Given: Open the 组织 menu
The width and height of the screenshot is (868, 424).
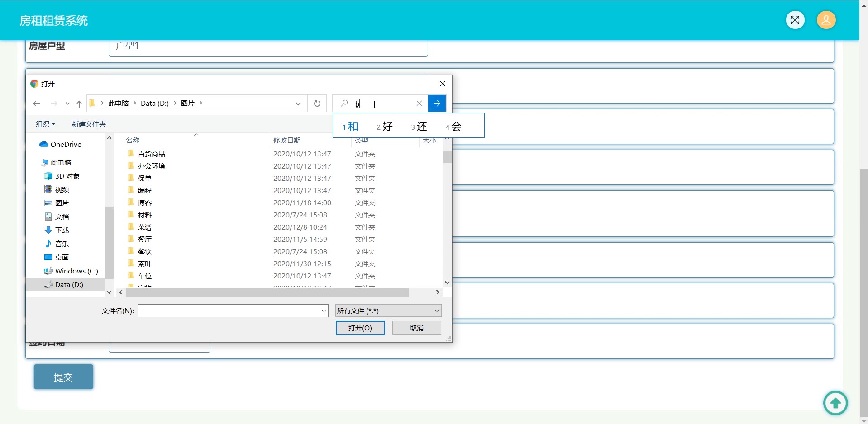Looking at the screenshot, I should coord(45,124).
